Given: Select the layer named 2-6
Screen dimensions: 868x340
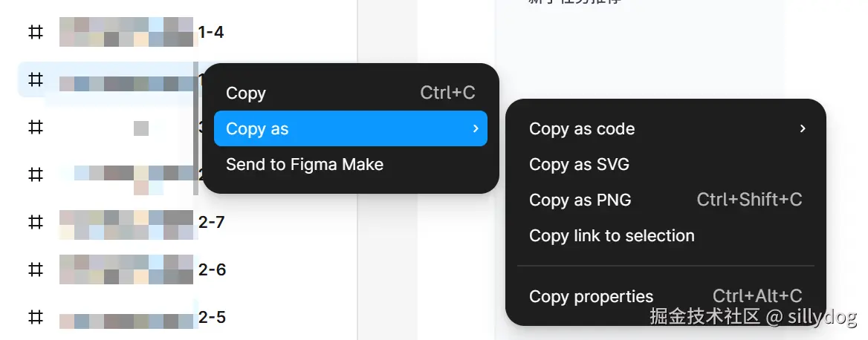Looking at the screenshot, I should pyautogui.click(x=212, y=269).
